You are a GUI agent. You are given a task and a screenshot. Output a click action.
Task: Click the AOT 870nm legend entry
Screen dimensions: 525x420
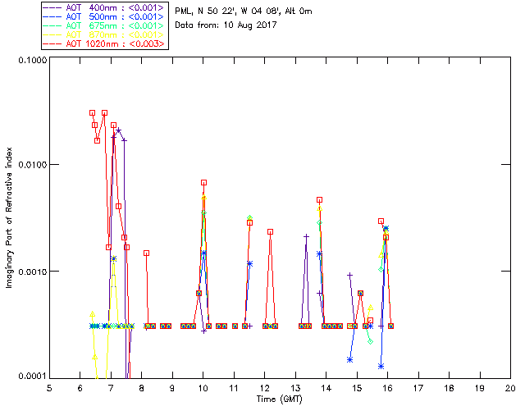103,34
